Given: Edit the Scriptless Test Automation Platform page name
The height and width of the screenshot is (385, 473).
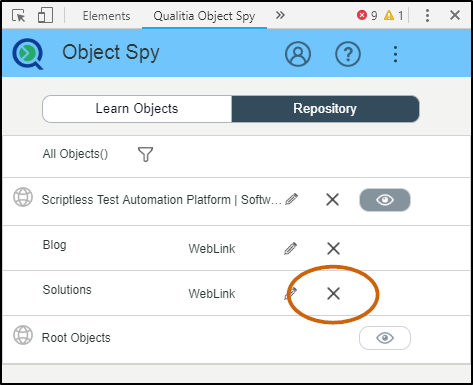Looking at the screenshot, I should click(291, 199).
